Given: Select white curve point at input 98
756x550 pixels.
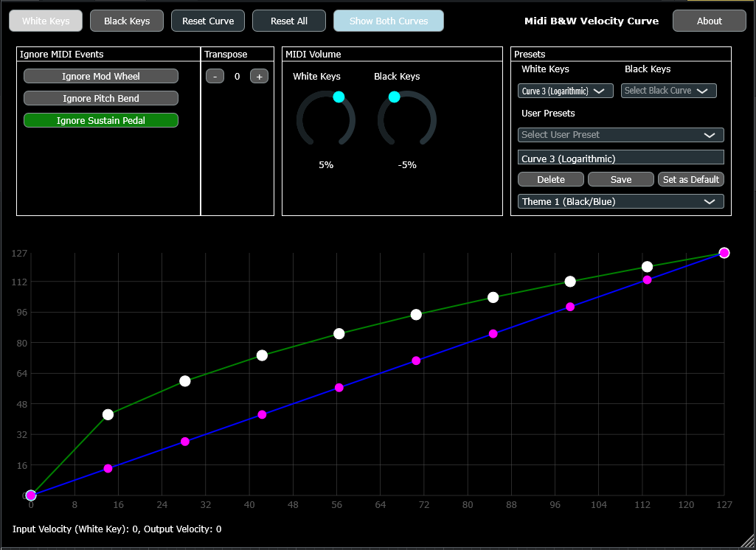Looking at the screenshot, I should pos(570,282).
